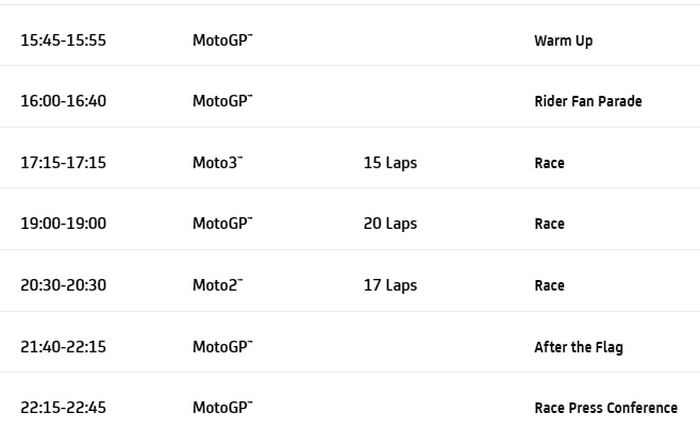Click the 15 Laps text
Screen dimensions: 700x445
390,163
